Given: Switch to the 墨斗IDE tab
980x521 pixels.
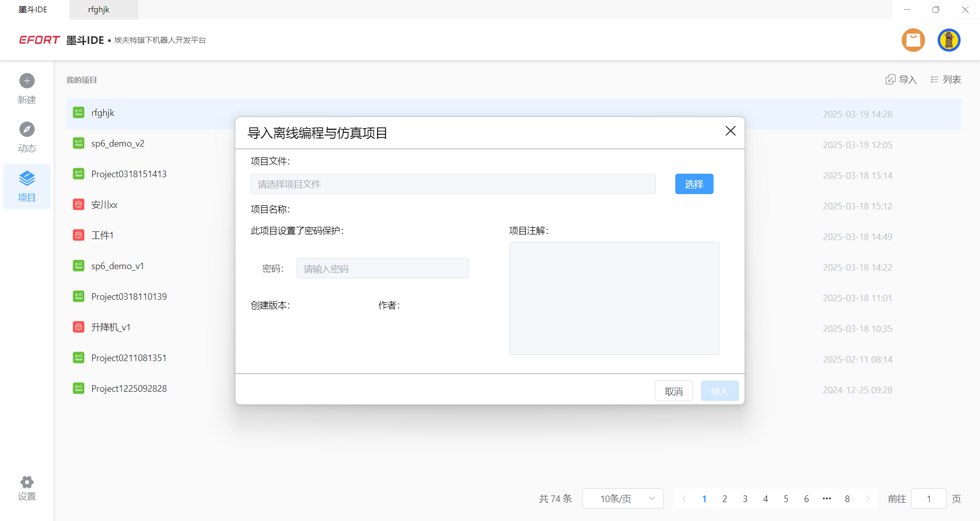Looking at the screenshot, I should tap(33, 10).
